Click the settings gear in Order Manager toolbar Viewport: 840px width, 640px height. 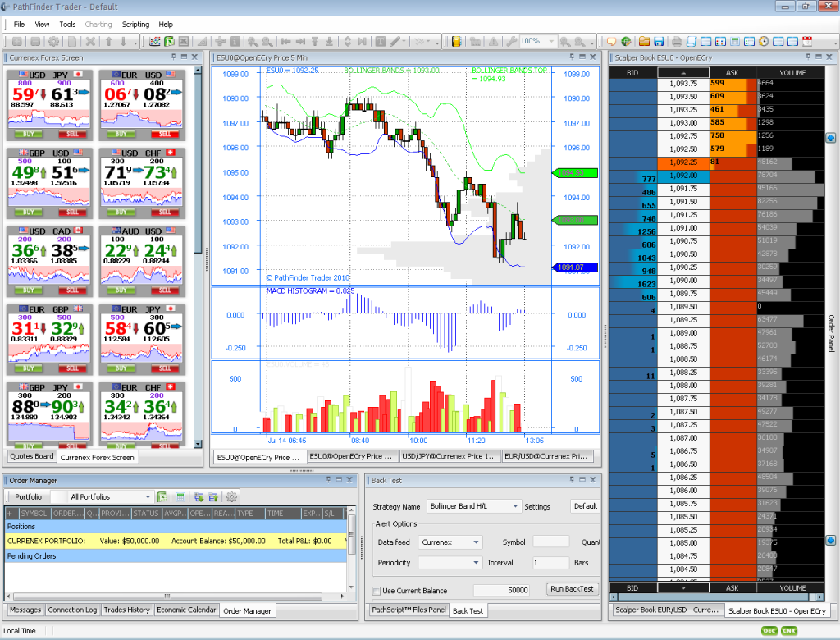click(231, 496)
